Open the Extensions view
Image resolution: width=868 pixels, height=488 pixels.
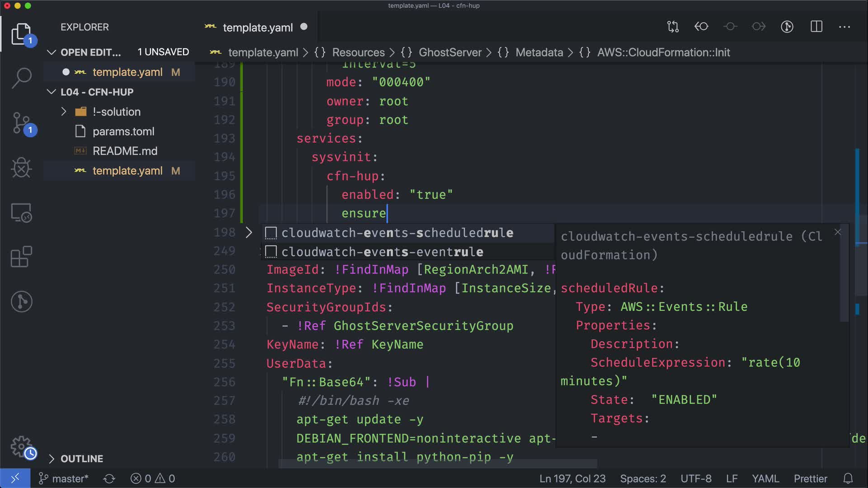(x=21, y=257)
